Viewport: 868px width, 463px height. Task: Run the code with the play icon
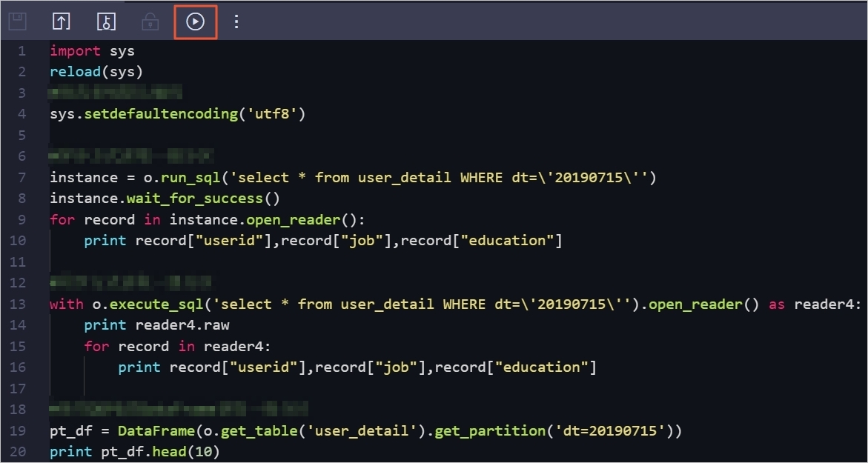[x=195, y=21]
